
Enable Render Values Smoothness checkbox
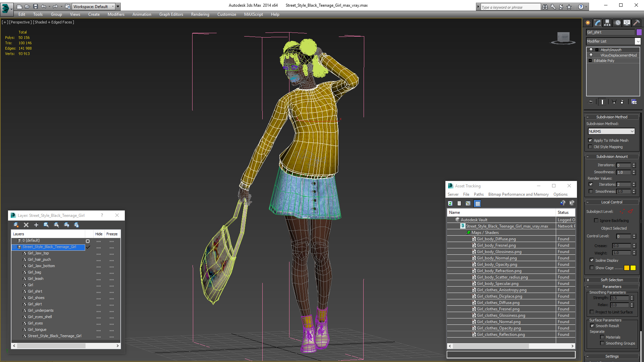click(591, 191)
